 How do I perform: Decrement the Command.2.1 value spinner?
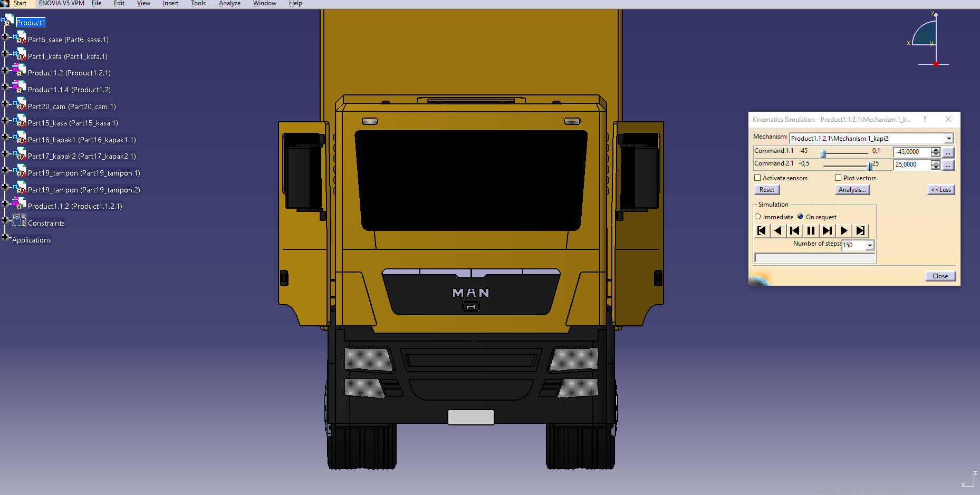(936, 167)
